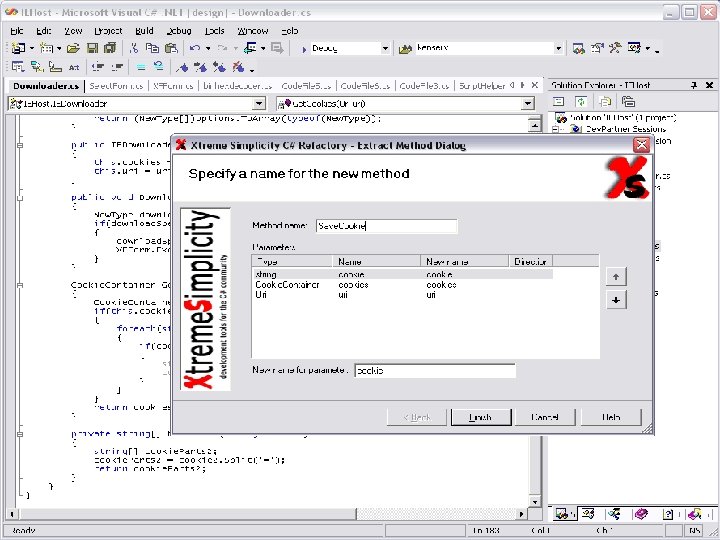Click the Finish button in the dialog

[480, 417]
